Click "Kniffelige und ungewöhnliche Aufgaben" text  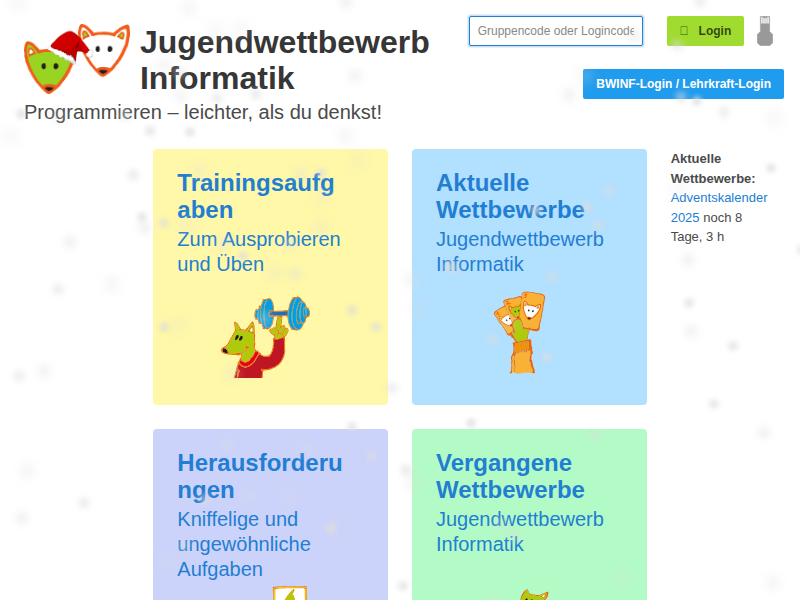pyautogui.click(x=244, y=544)
